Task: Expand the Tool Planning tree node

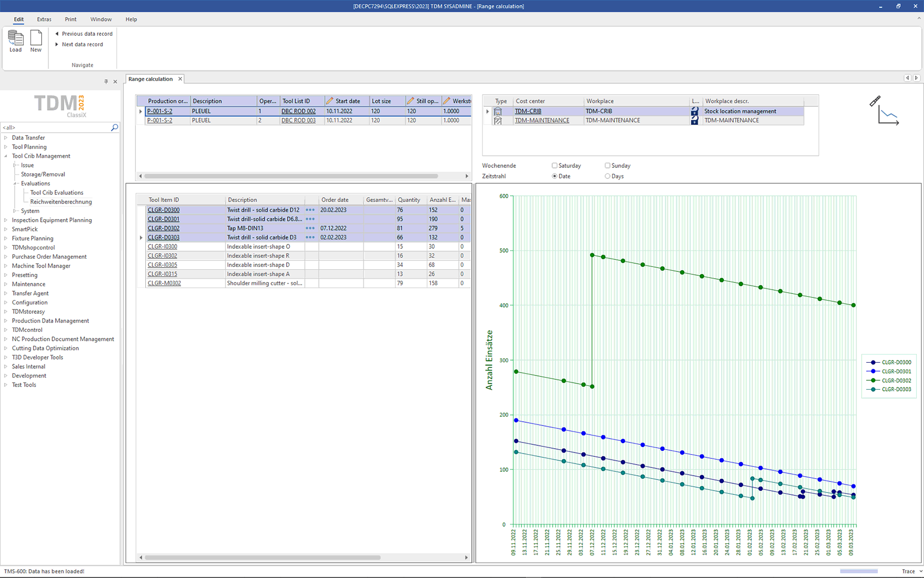Action: [x=5, y=147]
